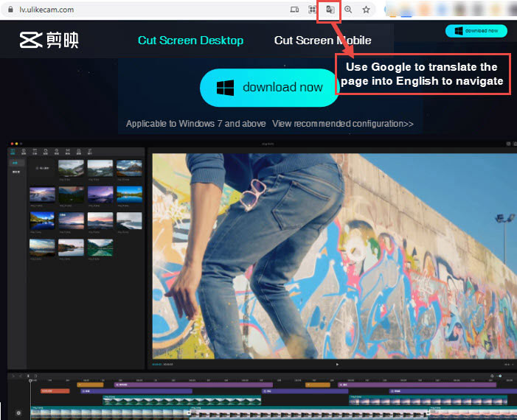Select the teal Media icon in editor toolbar
The height and width of the screenshot is (420, 517).
click(13, 152)
